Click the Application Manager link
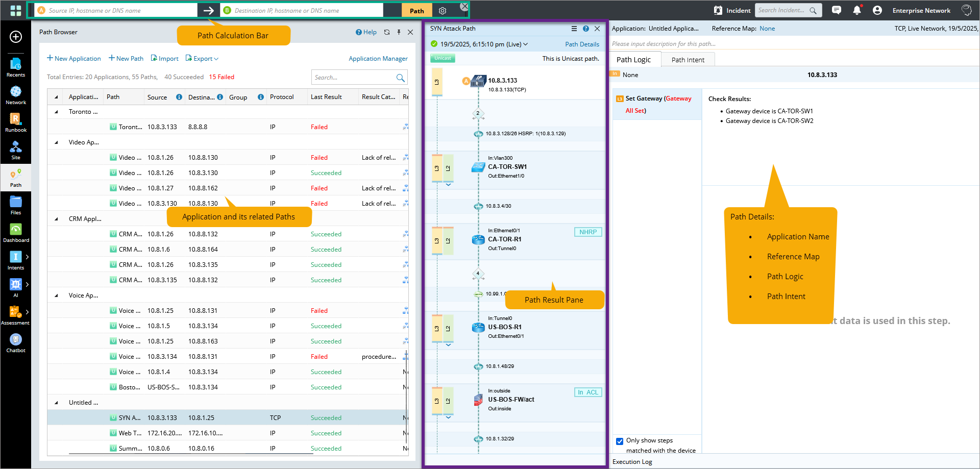This screenshot has width=980, height=469. pyautogui.click(x=378, y=59)
